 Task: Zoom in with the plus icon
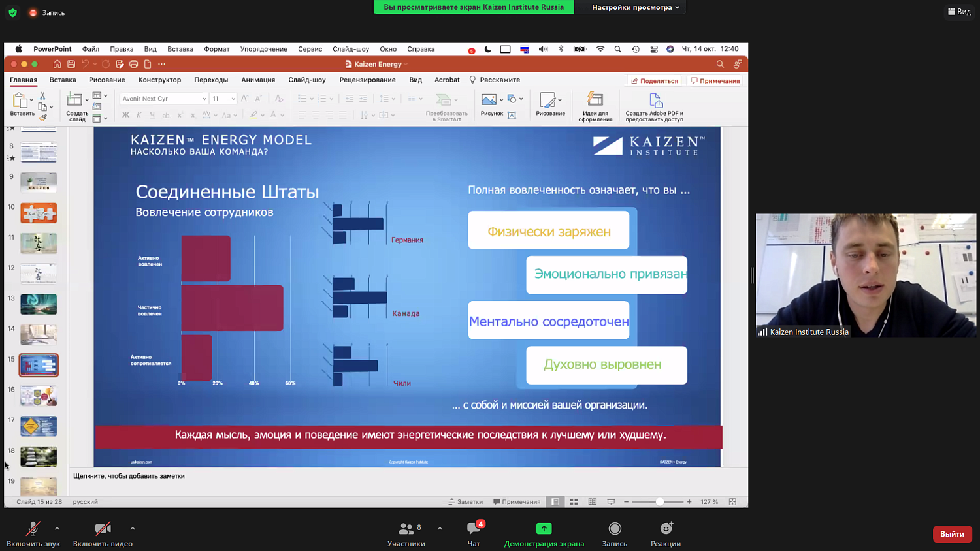[689, 502]
